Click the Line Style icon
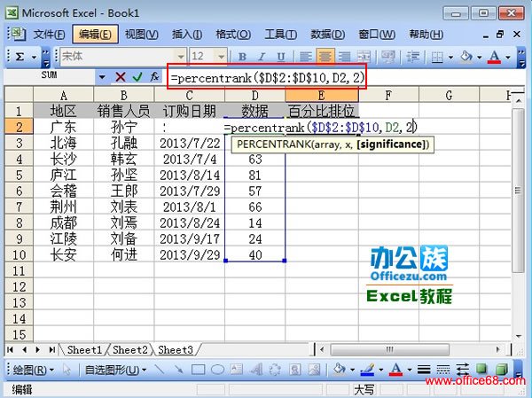This screenshot has height=398, width=532. 424,370
